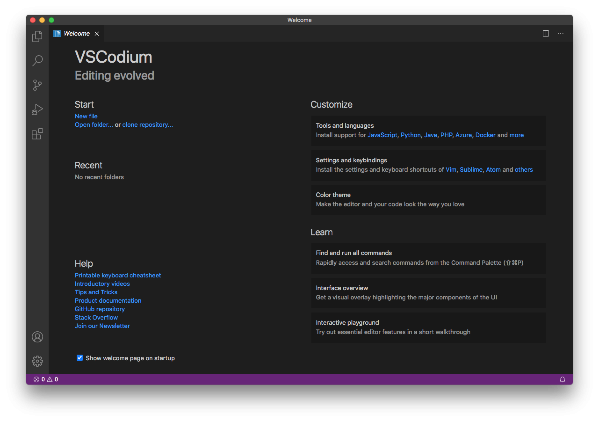Screen dimensions: 599x422
Task: Open the Tools and languages card
Action: pos(428,131)
